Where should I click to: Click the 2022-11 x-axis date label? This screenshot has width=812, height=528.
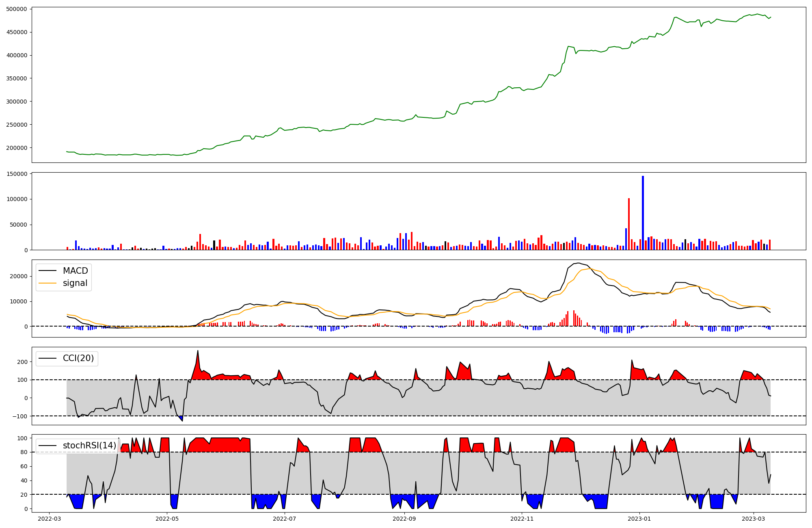pos(522,519)
